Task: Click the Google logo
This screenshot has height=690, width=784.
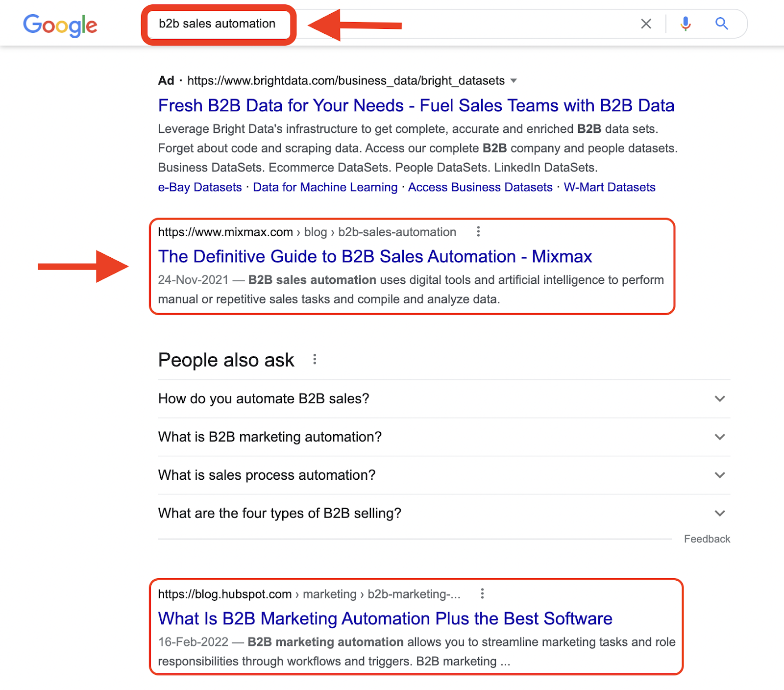Action: click(60, 25)
